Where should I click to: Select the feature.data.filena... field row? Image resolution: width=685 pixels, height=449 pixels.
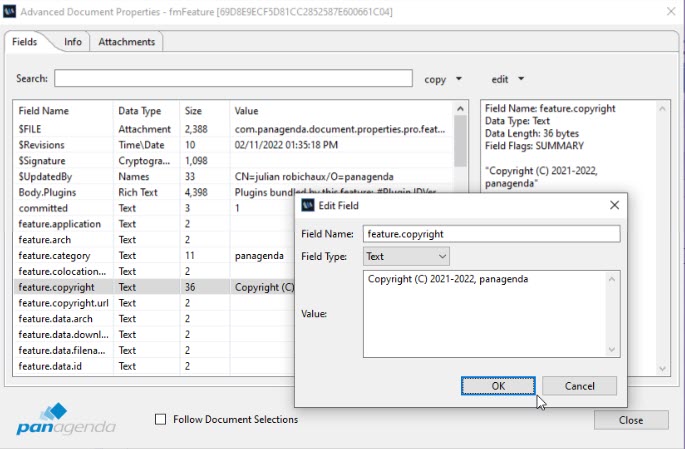(x=155, y=350)
